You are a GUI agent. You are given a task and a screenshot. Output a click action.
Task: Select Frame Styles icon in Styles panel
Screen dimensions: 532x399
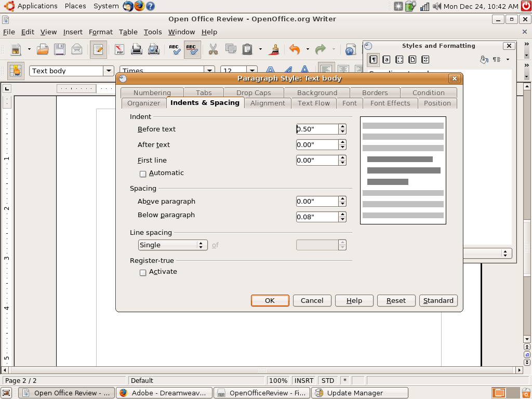point(399,60)
